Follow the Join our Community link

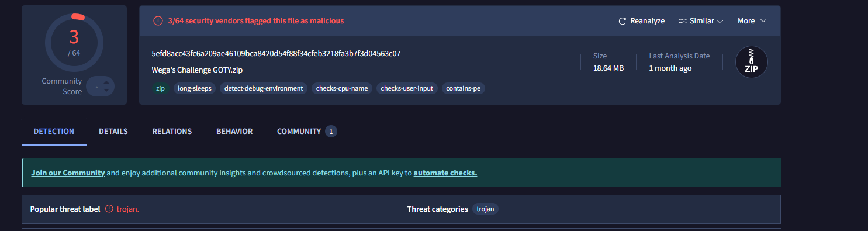(68, 173)
